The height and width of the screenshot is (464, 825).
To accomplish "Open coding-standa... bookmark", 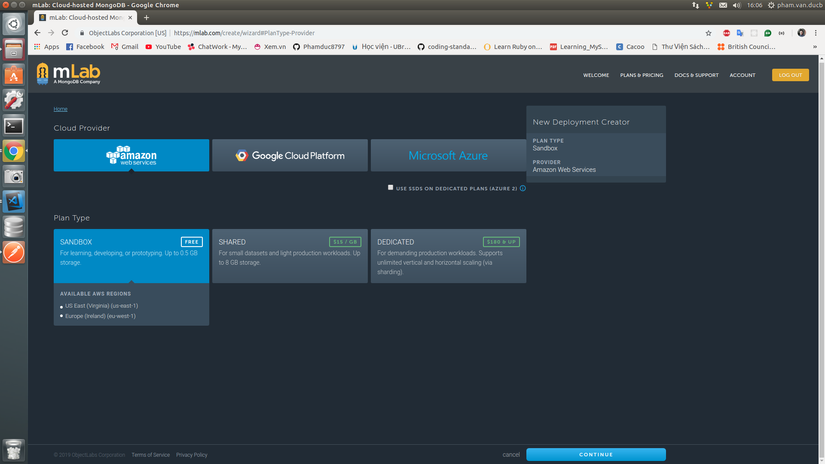I will coord(447,47).
